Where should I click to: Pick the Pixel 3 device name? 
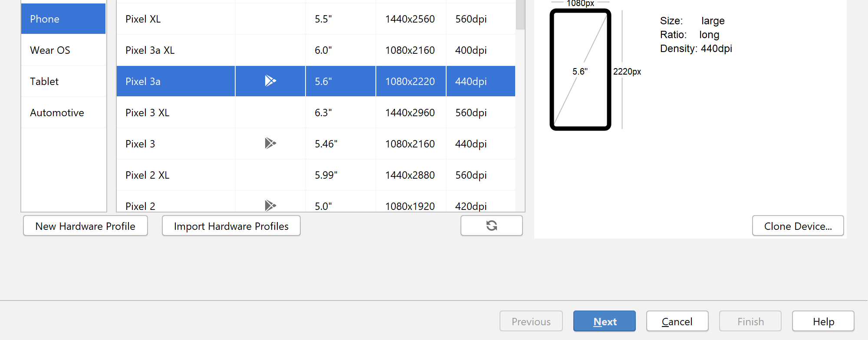click(x=140, y=144)
